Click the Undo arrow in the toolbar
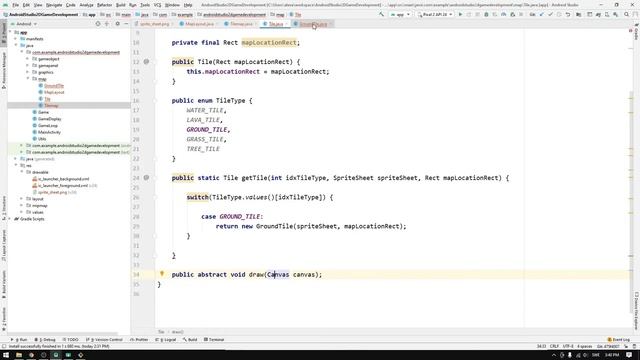Viewport: 640px width, 360px height. 568,14
